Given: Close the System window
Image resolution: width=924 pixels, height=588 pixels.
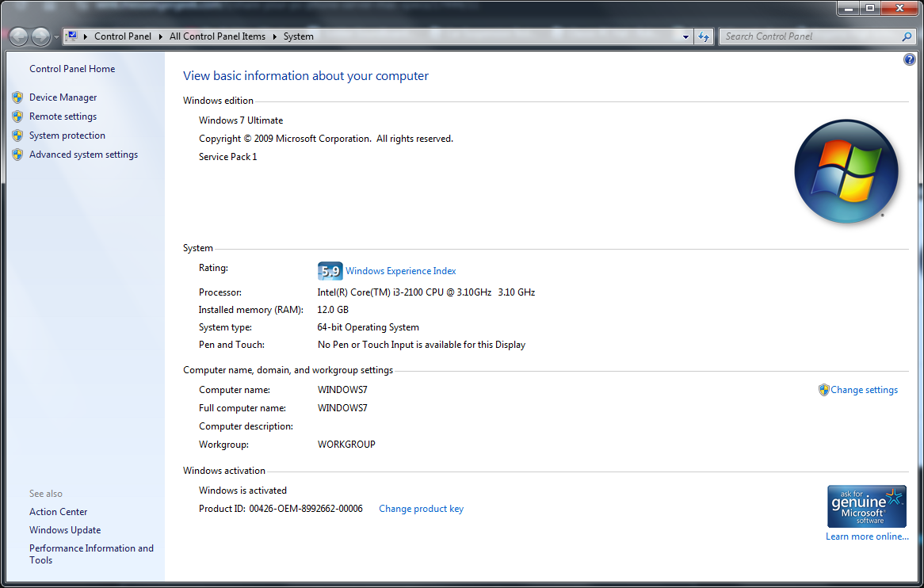Looking at the screenshot, I should click(899, 8).
